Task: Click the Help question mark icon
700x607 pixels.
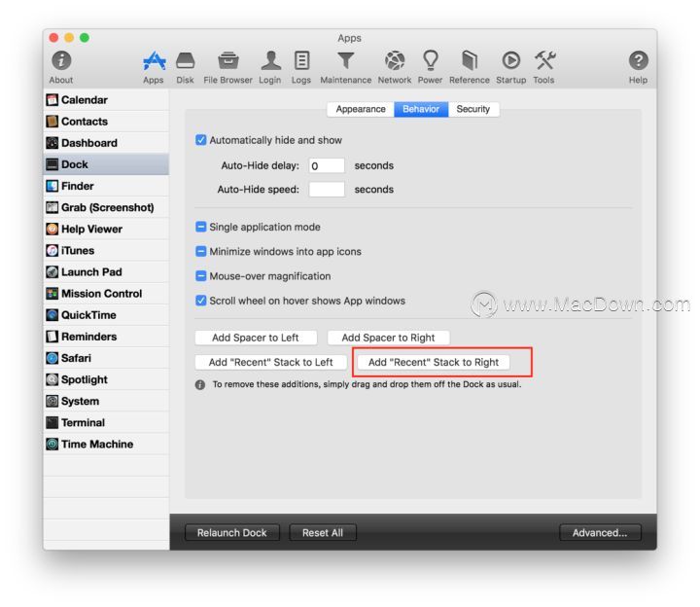Action: click(x=639, y=60)
